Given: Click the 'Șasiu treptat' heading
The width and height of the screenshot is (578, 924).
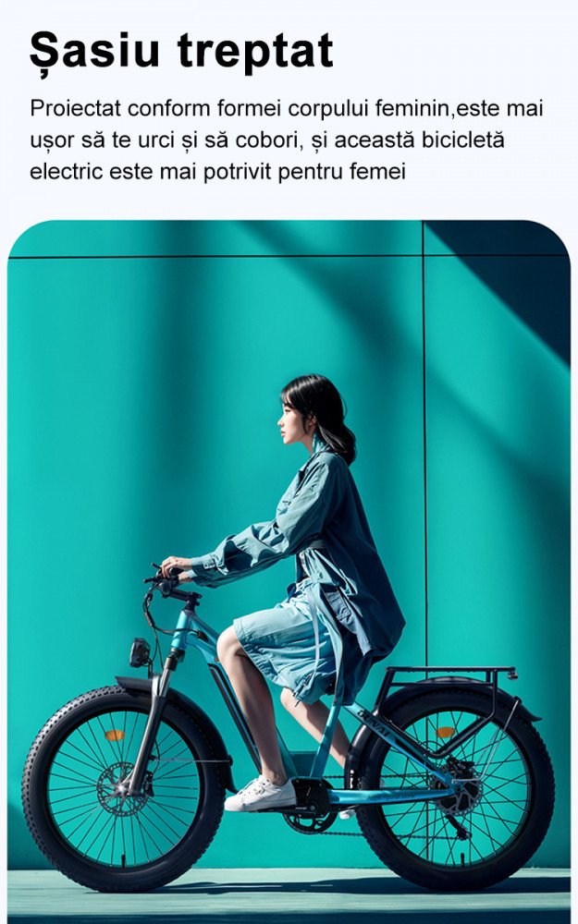Looking at the screenshot, I should pos(181,52).
